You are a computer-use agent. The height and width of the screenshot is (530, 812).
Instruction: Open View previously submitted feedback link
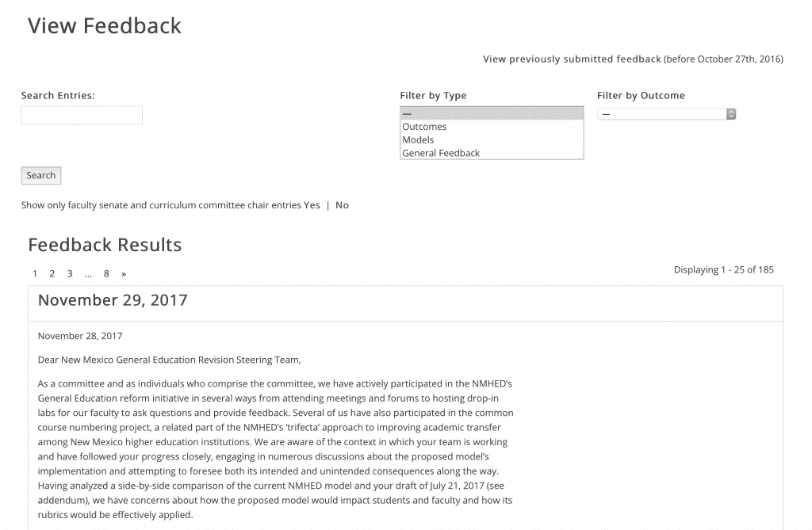pos(572,59)
